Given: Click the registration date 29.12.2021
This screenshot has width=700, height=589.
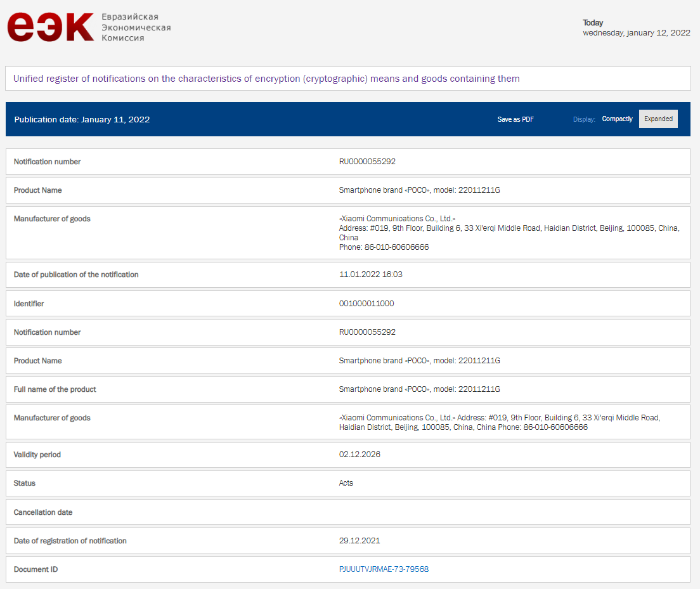Looking at the screenshot, I should (360, 540).
